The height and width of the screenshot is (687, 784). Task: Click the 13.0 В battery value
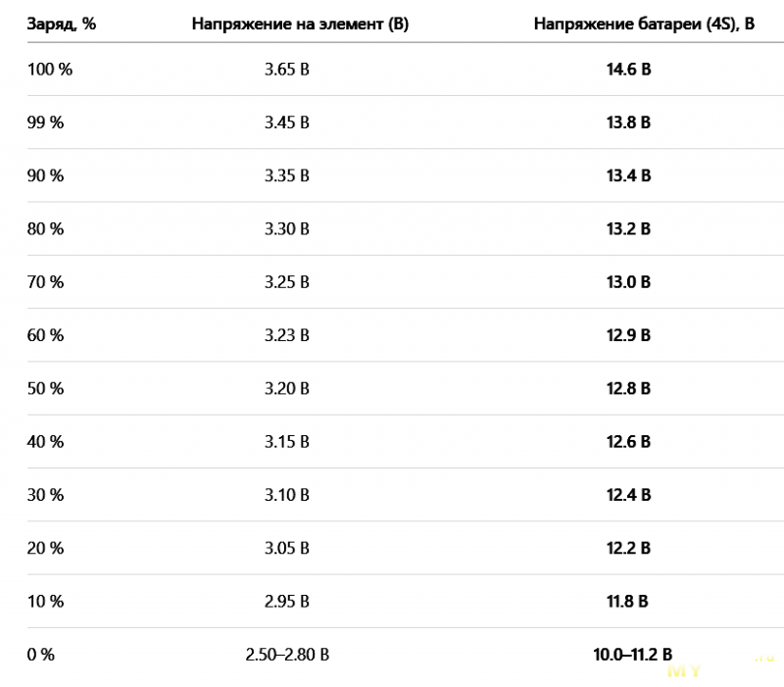pyautogui.click(x=628, y=281)
